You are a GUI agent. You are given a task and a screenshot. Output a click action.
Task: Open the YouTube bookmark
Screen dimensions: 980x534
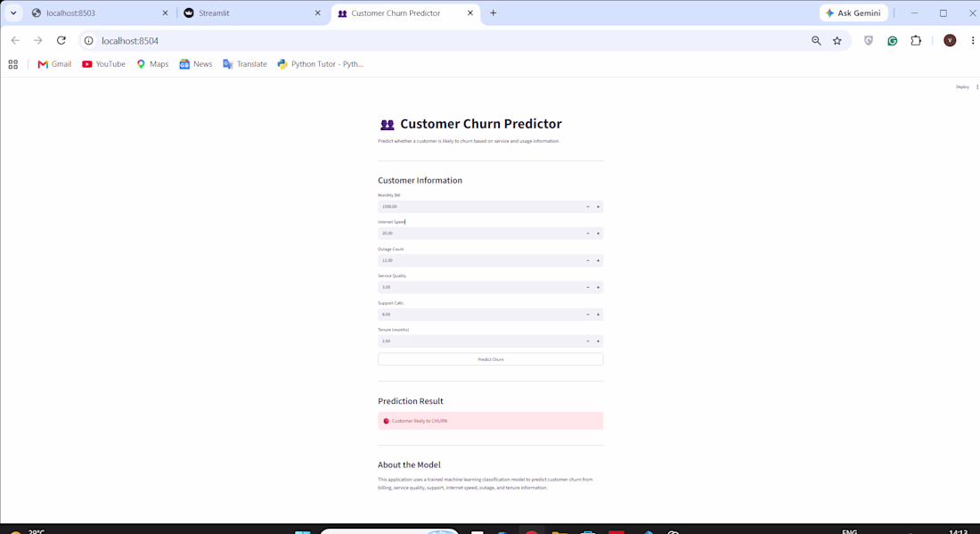tap(103, 64)
